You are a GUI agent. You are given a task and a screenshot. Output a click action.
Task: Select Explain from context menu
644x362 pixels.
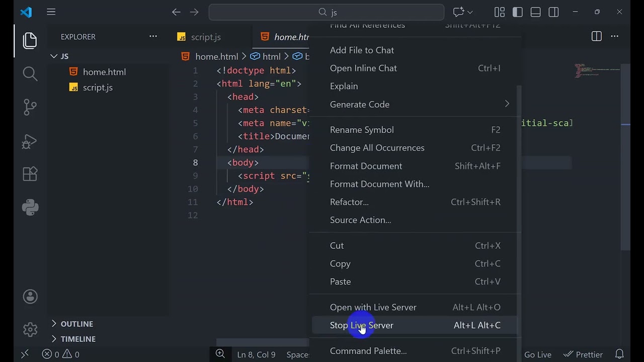point(415,86)
